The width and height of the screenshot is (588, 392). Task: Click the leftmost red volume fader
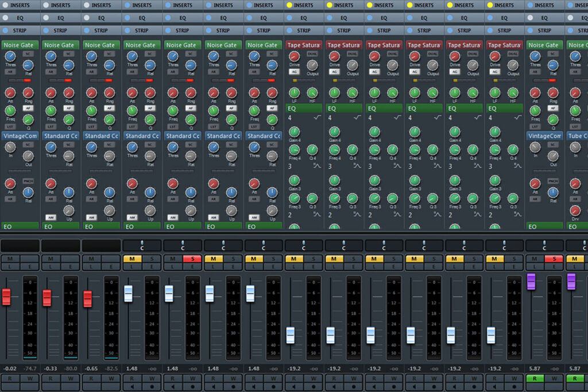pos(6,297)
